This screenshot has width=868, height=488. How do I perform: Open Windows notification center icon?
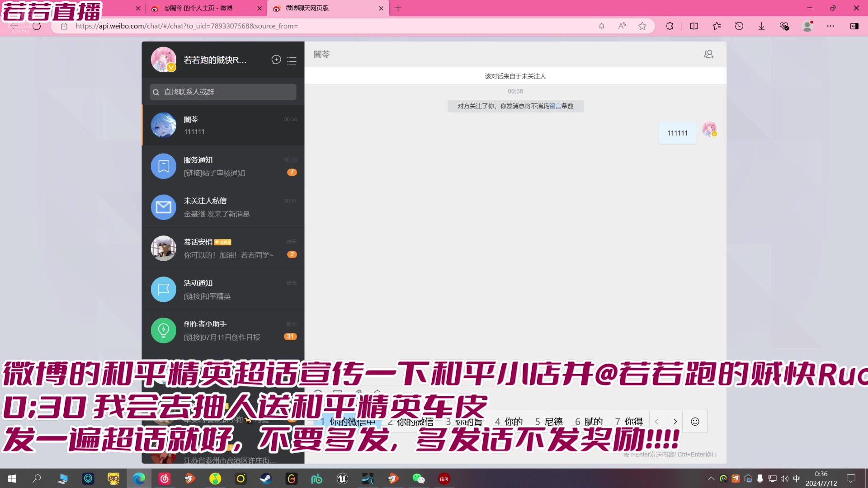pyautogui.click(x=851, y=479)
